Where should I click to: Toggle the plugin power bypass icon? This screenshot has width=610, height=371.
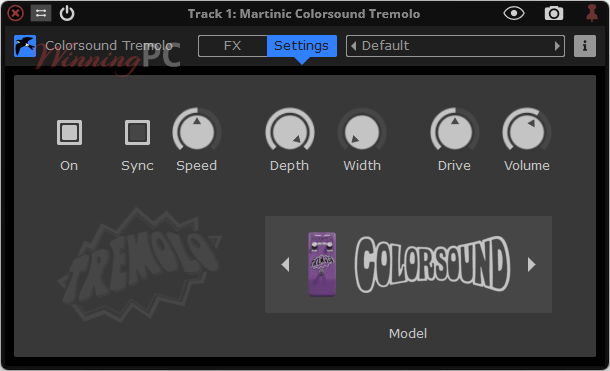tap(67, 14)
